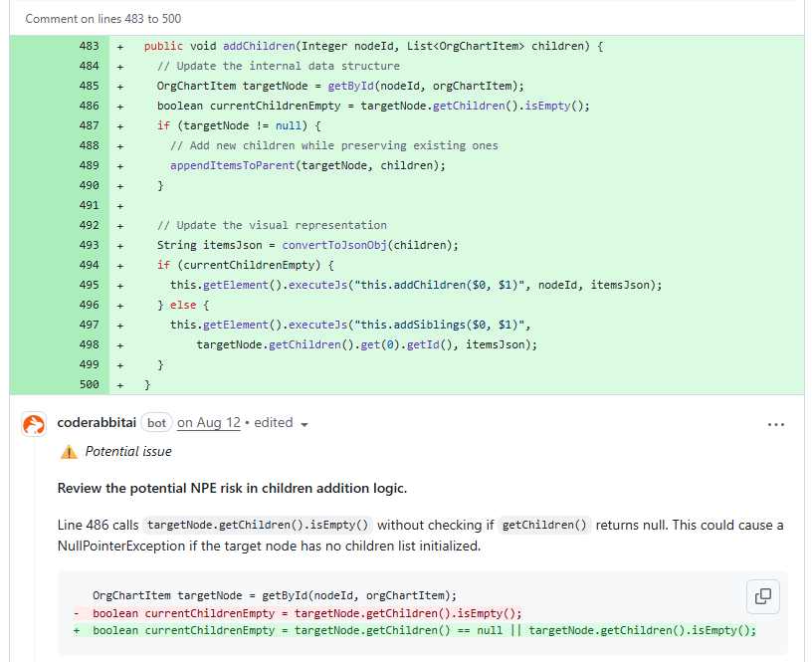Image resolution: width=812 pixels, height=662 pixels.
Task: Click convertToJsonObj on line 493
Action: [x=334, y=245]
